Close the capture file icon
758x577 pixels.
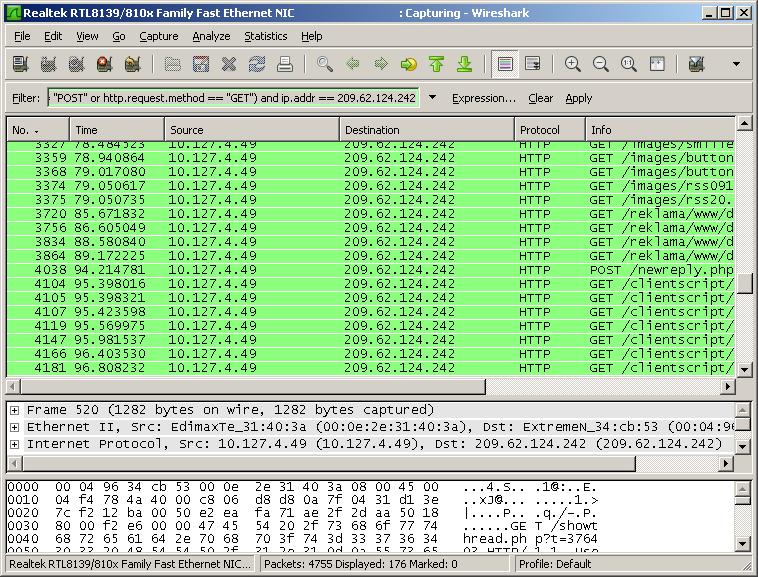[229, 64]
